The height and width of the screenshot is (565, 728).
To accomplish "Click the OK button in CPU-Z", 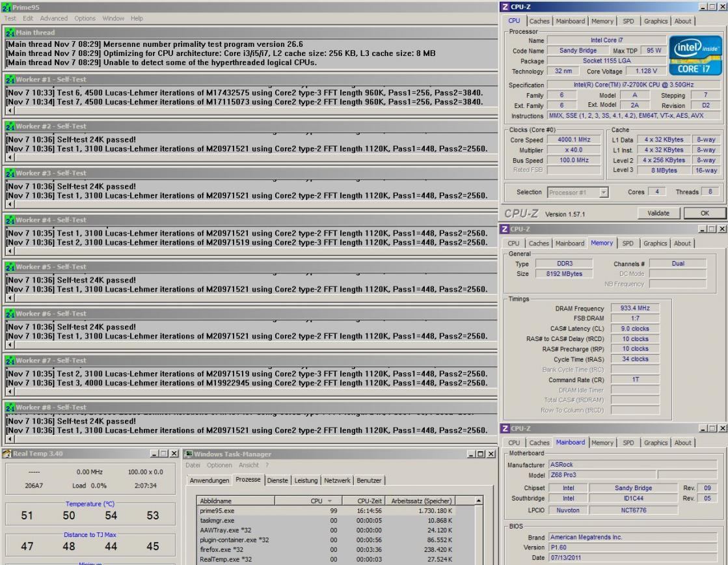I will 705,214.
